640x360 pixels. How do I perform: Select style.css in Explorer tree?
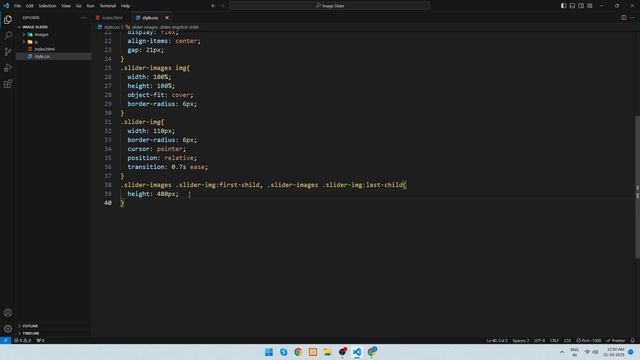click(x=42, y=56)
